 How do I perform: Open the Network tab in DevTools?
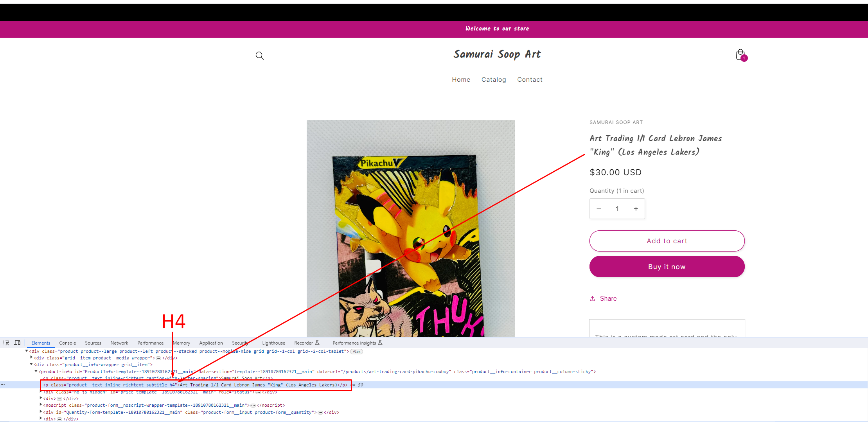119,343
